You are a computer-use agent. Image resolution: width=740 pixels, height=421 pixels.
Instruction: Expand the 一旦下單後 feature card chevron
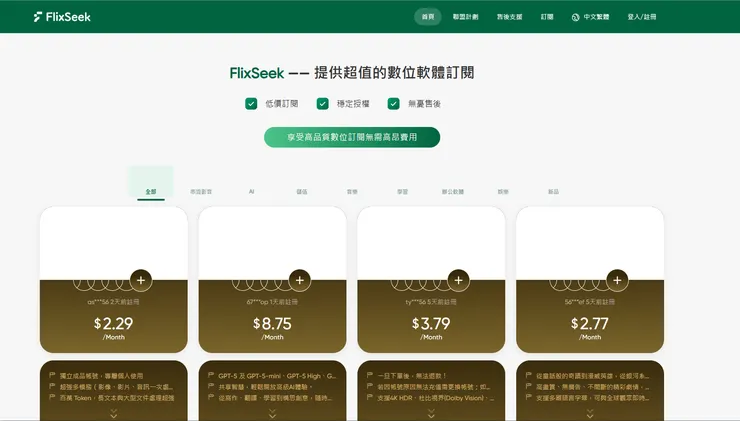(x=431, y=414)
